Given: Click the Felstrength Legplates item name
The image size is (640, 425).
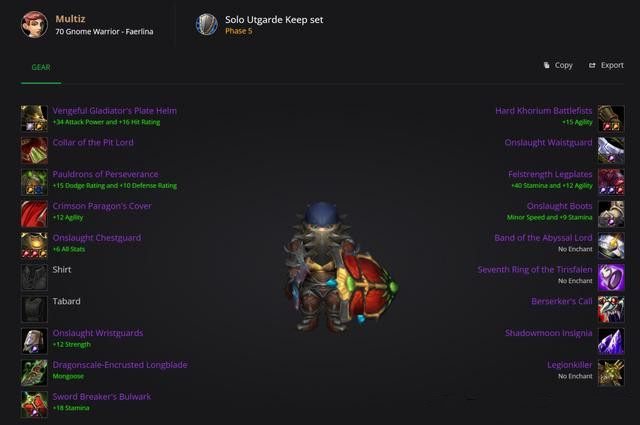Looking at the screenshot, I should 550,174.
